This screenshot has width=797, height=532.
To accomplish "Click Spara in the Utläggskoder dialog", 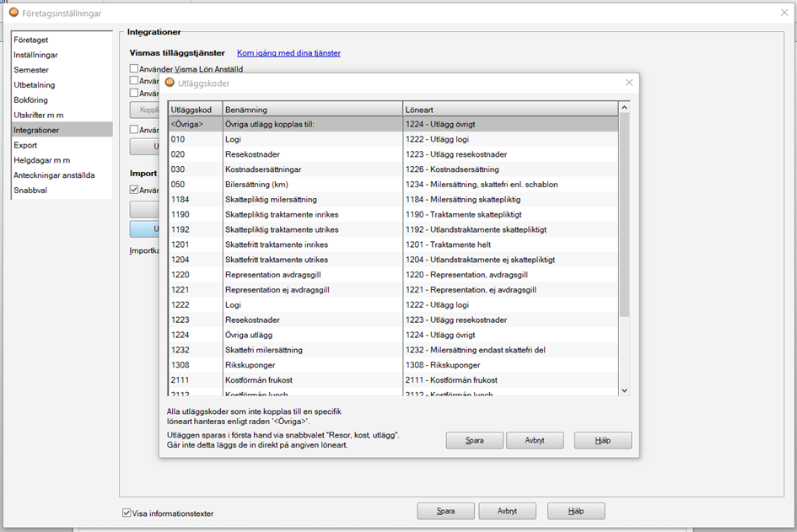I will coord(474,441).
